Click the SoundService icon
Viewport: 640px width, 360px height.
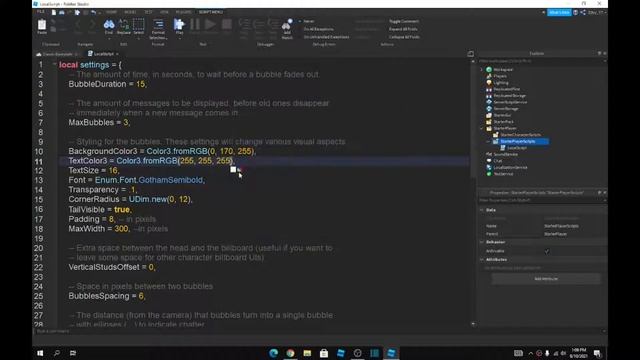[x=489, y=154]
